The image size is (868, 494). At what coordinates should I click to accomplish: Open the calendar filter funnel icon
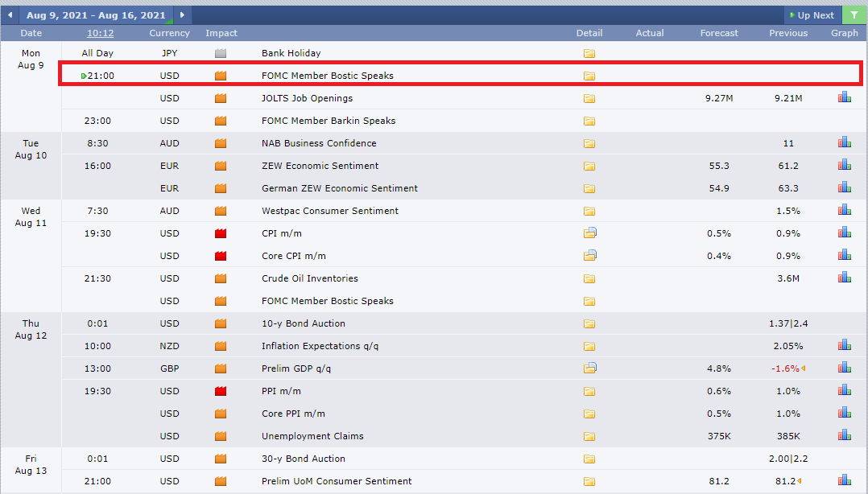pos(855,15)
